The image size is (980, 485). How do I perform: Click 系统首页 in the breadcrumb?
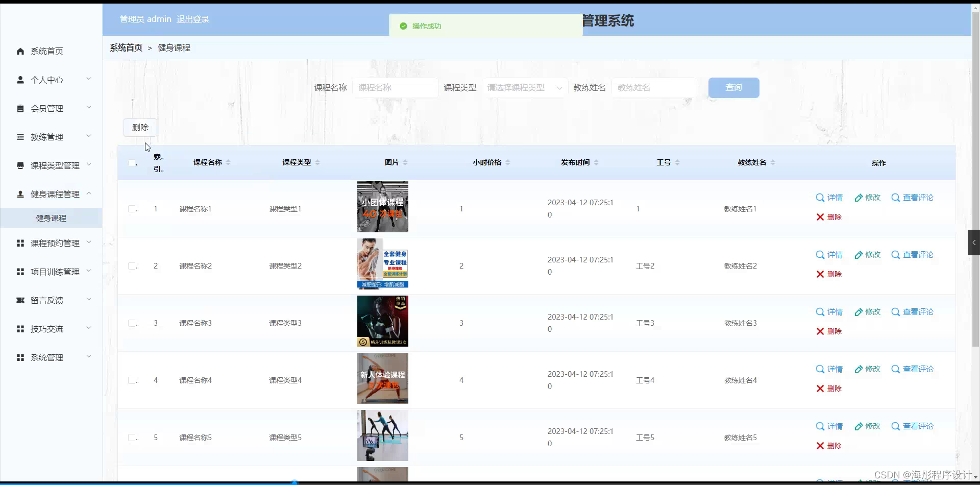(126, 47)
